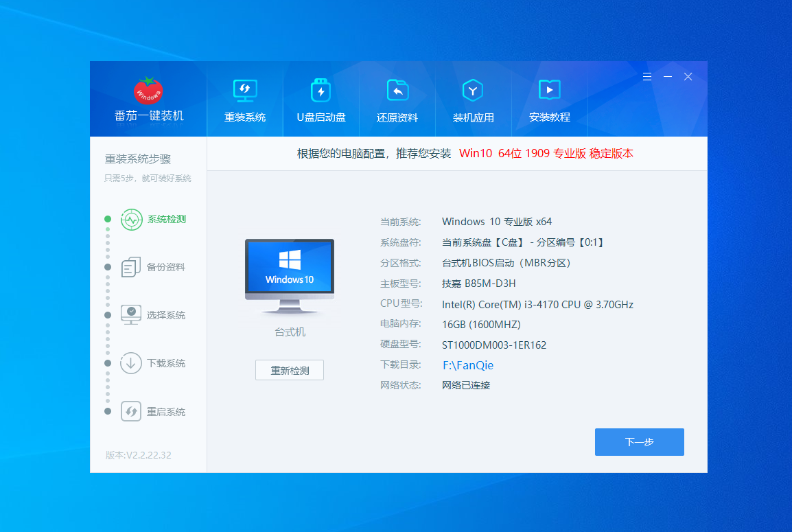This screenshot has width=792, height=532.
Task: Click the 选择系统 step label
Action: pyautogui.click(x=166, y=315)
